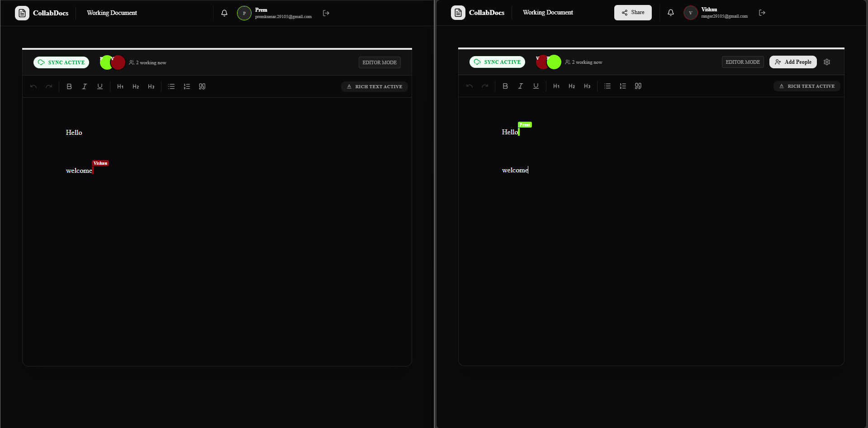Toggle Underline in the right (Vishnu) editor

tap(536, 86)
